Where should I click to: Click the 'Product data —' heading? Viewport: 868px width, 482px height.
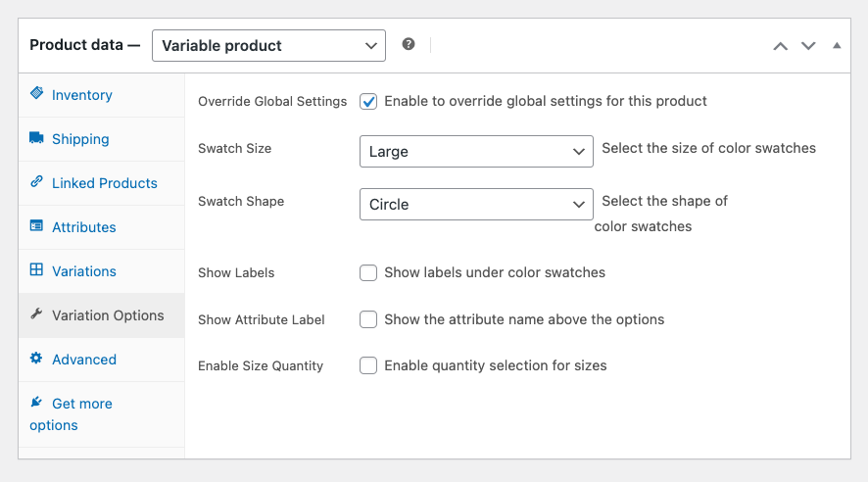click(84, 45)
